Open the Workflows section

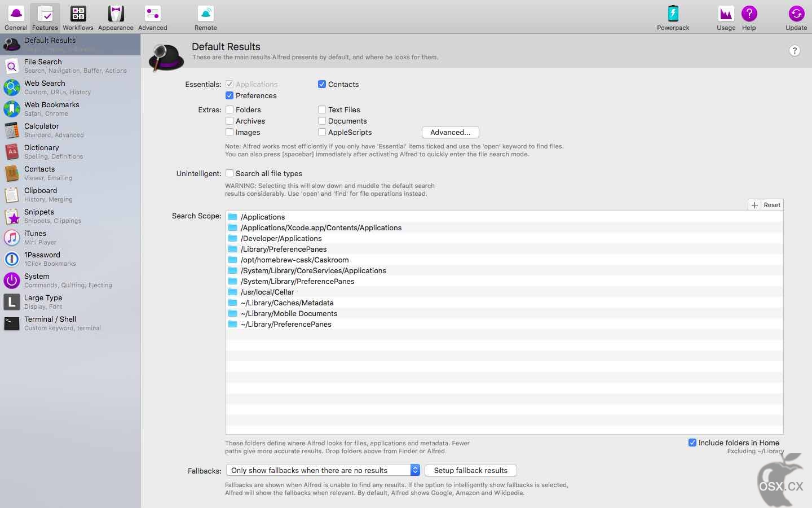(x=78, y=17)
